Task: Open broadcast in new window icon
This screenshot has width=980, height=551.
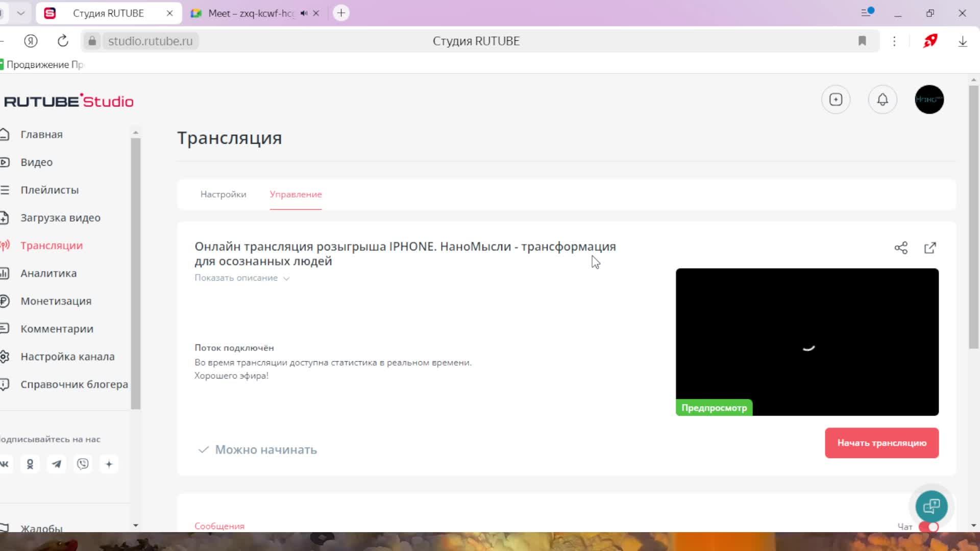Action: click(x=930, y=248)
